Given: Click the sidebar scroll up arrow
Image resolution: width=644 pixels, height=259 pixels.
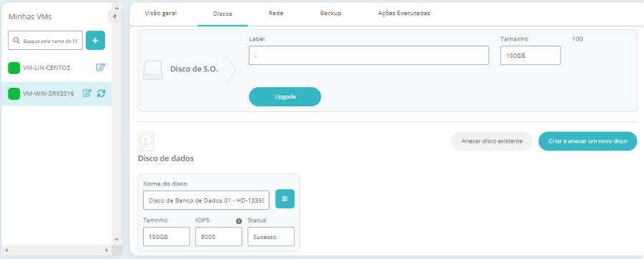Looking at the screenshot, I should tap(117, 8).
